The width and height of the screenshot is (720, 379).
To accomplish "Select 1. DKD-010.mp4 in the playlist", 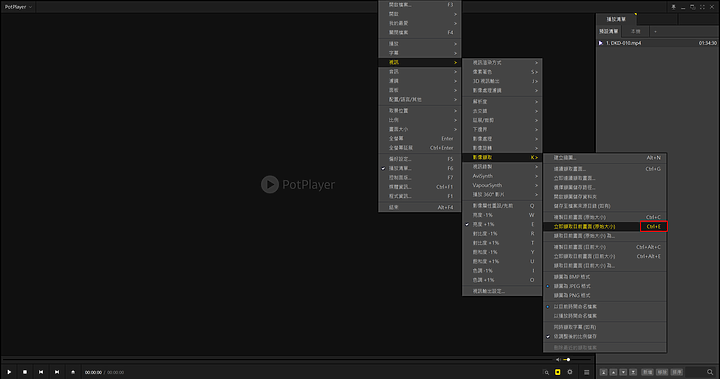I will click(658, 43).
